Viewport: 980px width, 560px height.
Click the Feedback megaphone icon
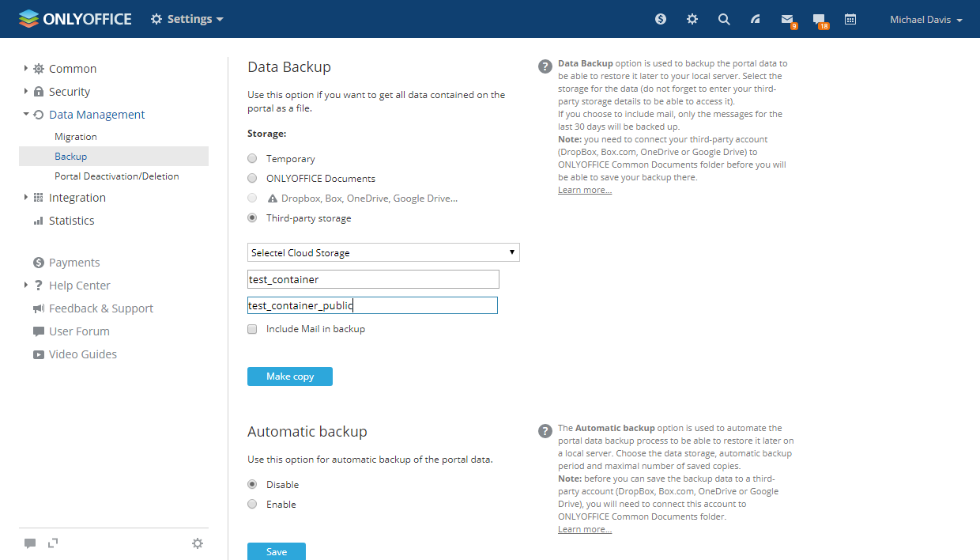click(39, 308)
